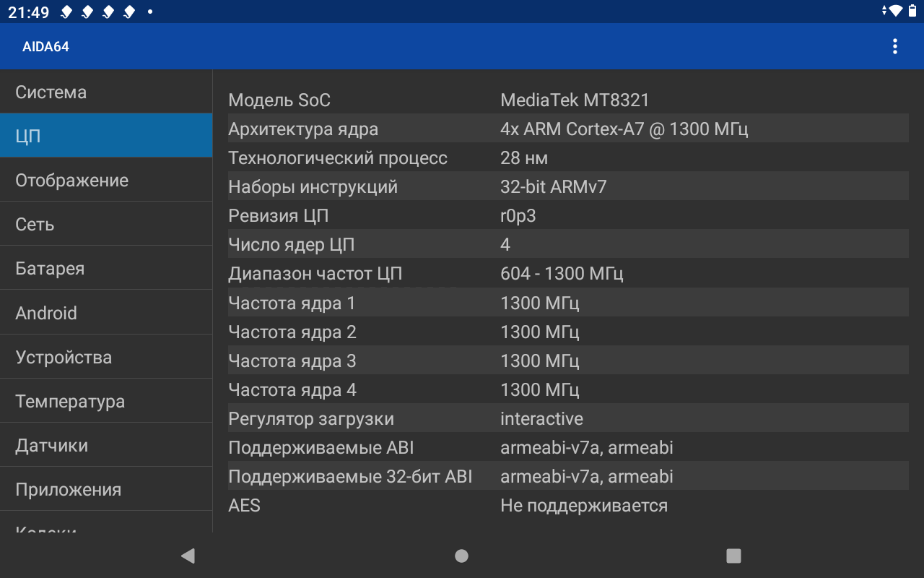Select Android in the sidebar
Screen dimensions: 924x578
pos(106,313)
